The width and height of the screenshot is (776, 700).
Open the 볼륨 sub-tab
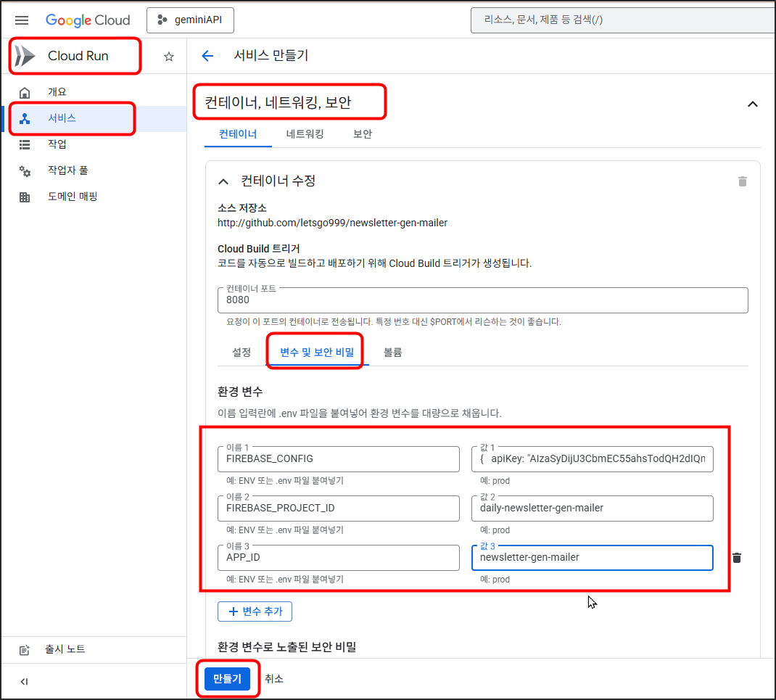pos(392,353)
